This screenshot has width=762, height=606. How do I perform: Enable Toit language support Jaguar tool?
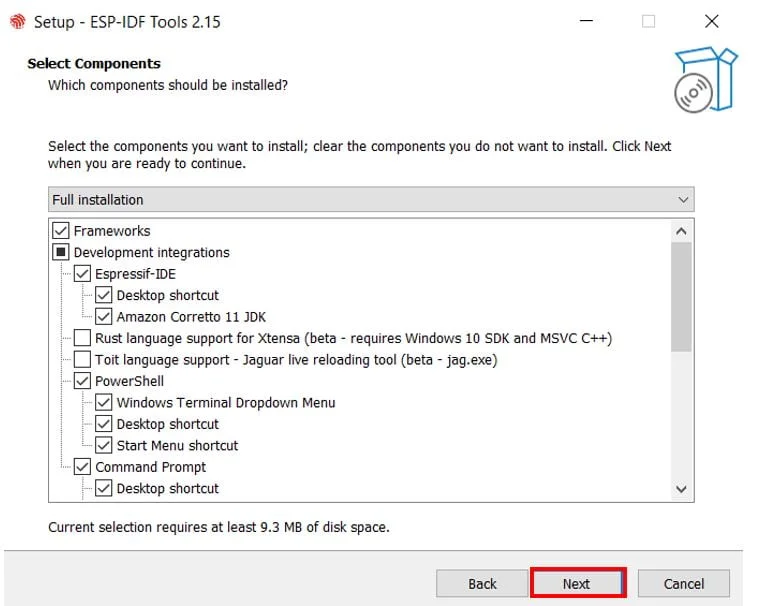pyautogui.click(x=82, y=360)
